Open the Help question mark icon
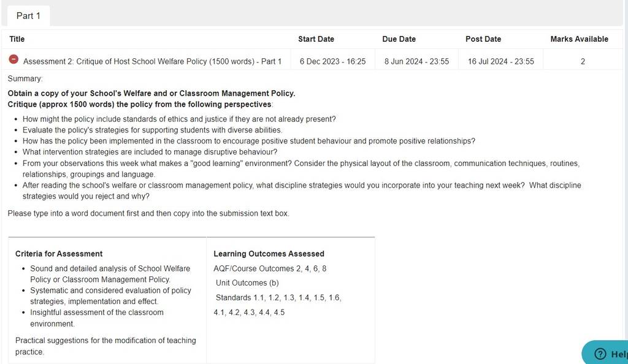 pos(600,354)
